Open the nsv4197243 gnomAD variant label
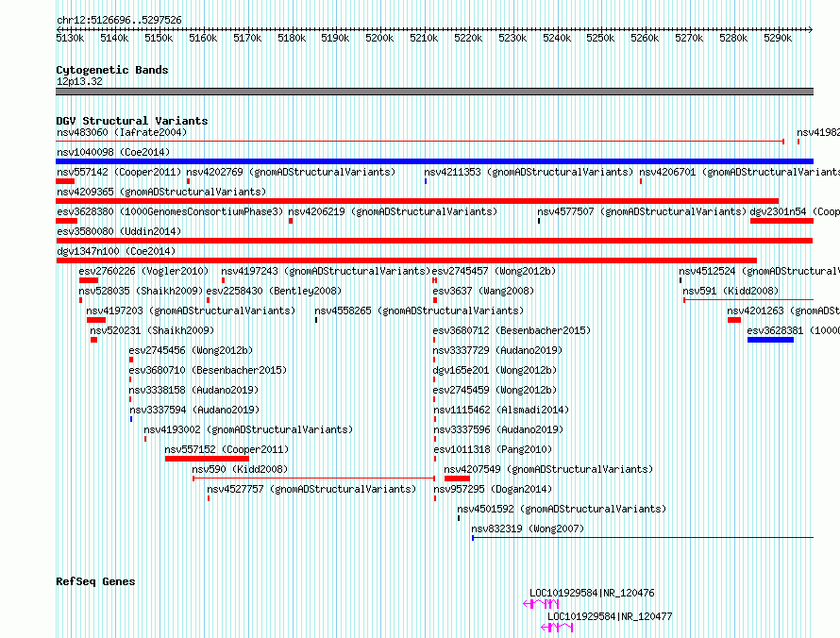Viewport: 840px width, 638px height. 326,271
